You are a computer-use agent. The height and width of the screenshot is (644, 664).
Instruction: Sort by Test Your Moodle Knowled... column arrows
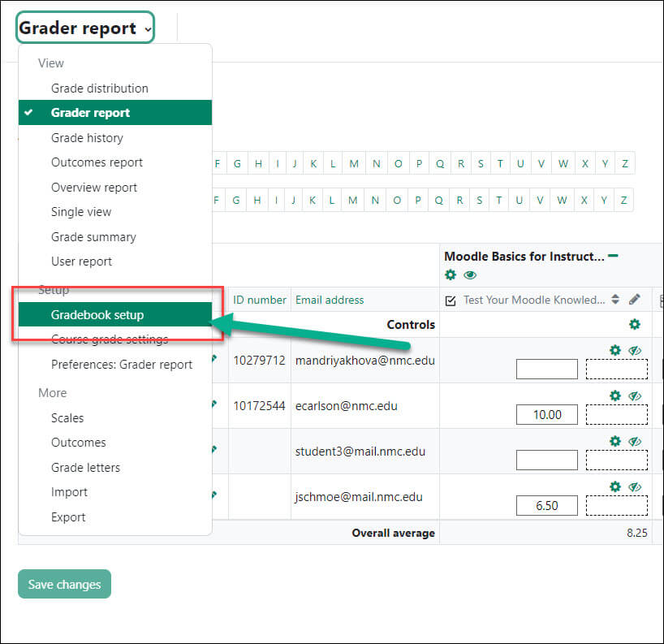615,300
